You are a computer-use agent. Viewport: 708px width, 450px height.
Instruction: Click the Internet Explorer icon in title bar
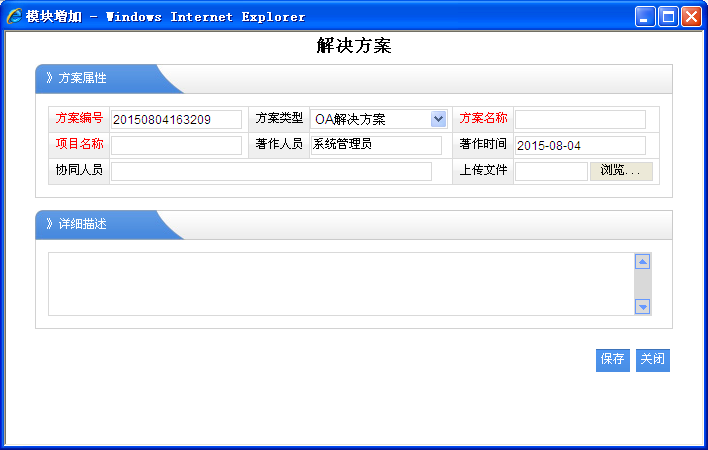pos(14,16)
